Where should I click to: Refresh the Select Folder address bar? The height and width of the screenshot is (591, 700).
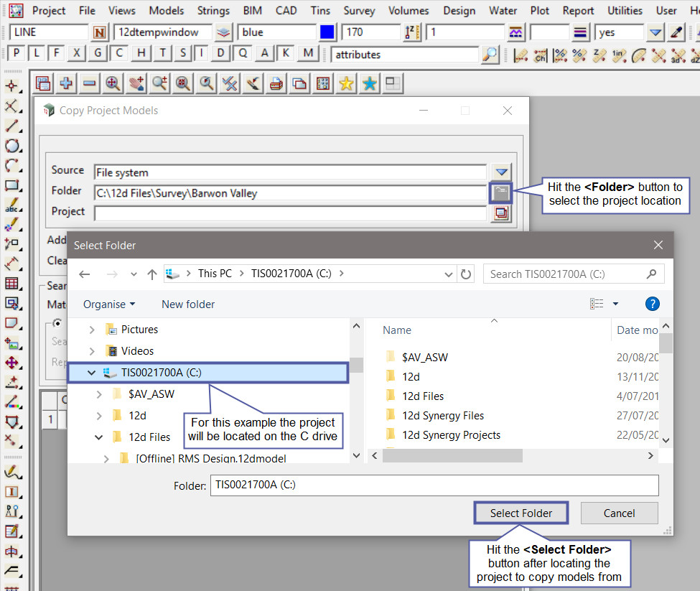coord(467,274)
